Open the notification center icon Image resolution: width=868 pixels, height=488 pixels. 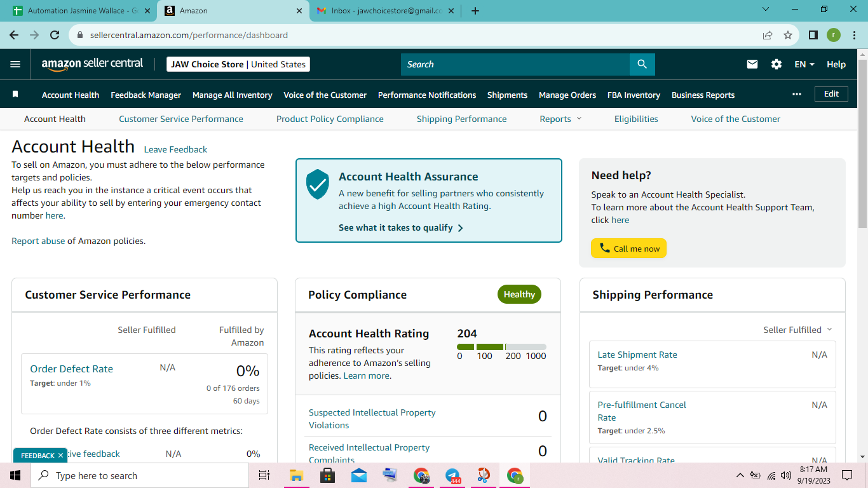click(x=846, y=475)
